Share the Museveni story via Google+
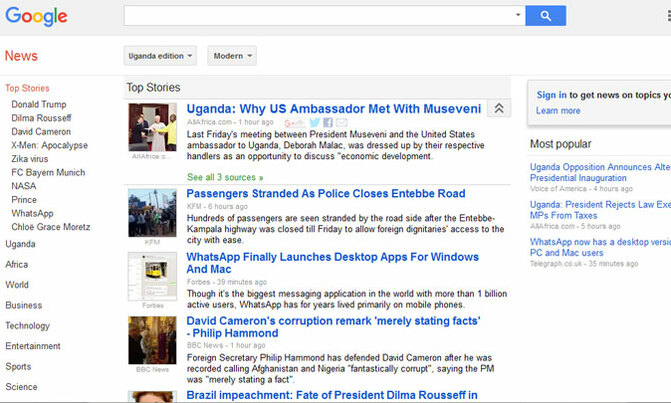671x403 pixels. (x=294, y=123)
